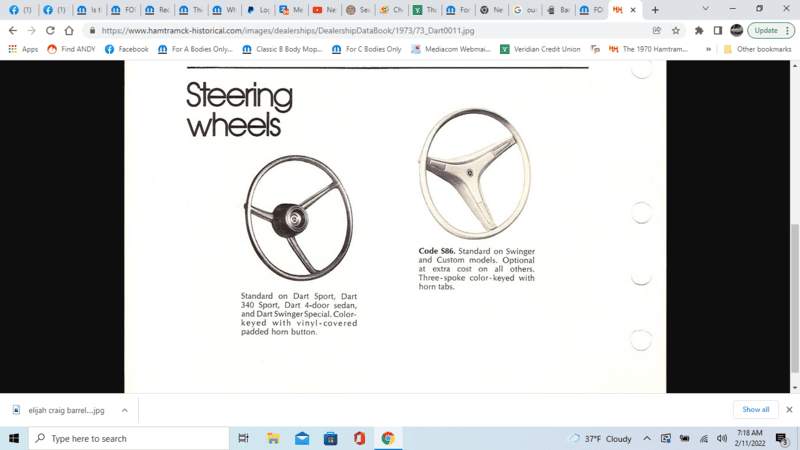800x450 pixels.
Task: Open the browser home page icon
Action: click(69, 30)
